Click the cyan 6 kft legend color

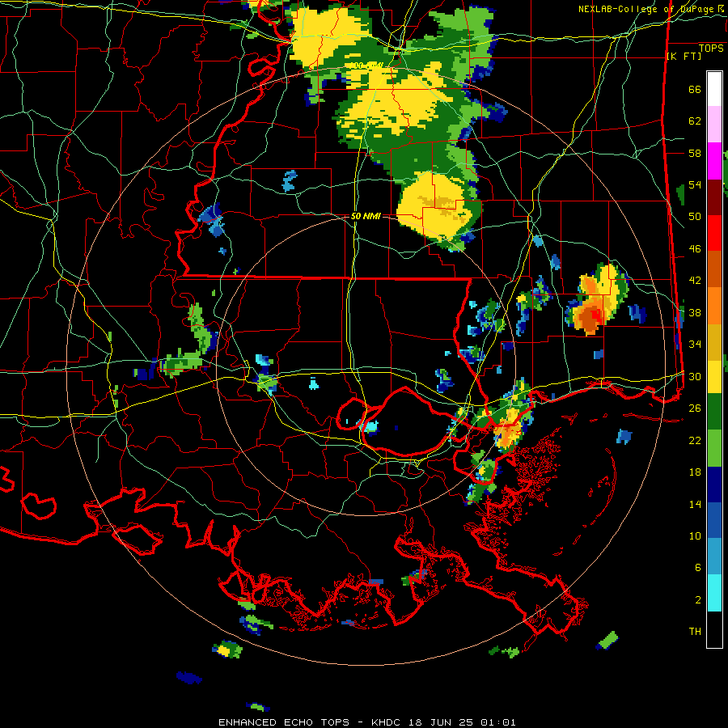click(714, 593)
